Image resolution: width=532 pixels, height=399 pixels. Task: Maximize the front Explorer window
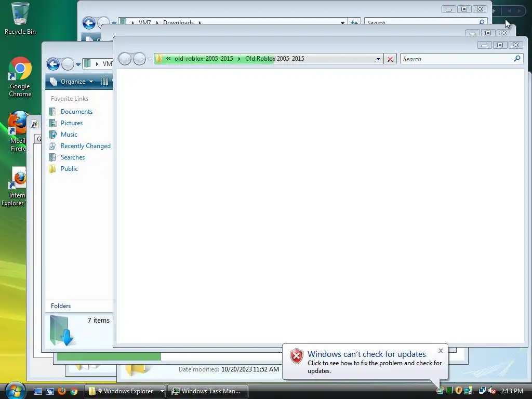coord(500,45)
